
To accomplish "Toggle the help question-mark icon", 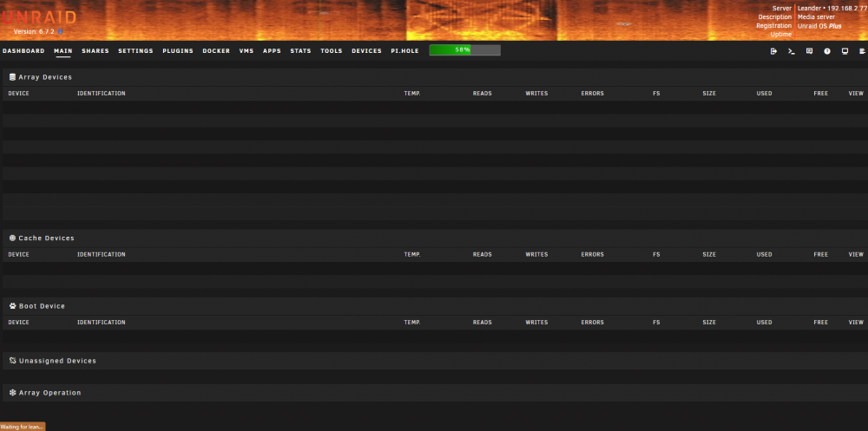I will [x=827, y=51].
